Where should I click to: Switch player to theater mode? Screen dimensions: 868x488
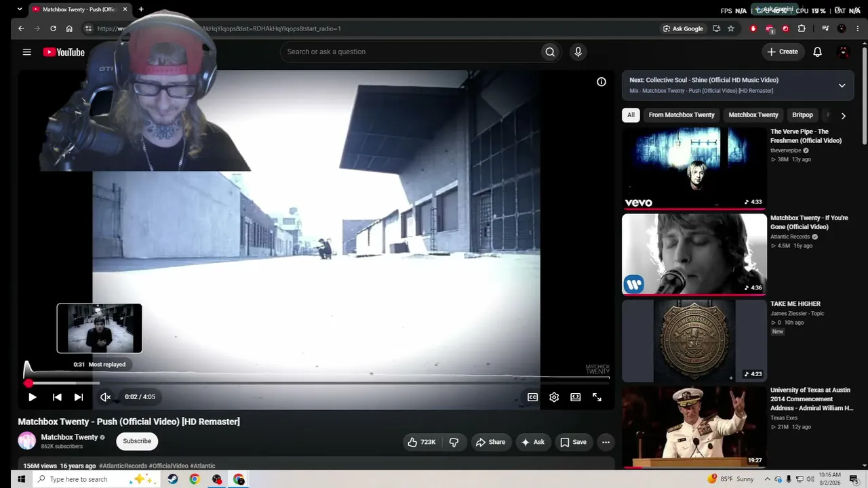pyautogui.click(x=575, y=397)
